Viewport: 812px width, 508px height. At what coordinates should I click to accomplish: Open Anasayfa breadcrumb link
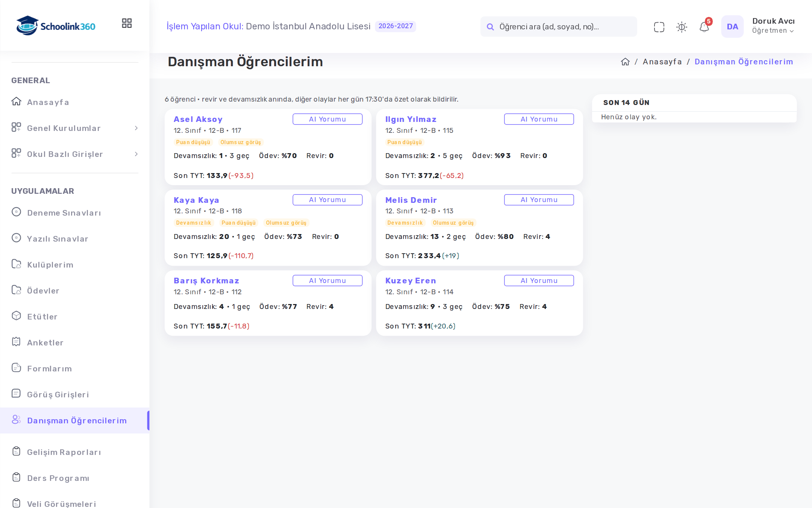coord(662,62)
